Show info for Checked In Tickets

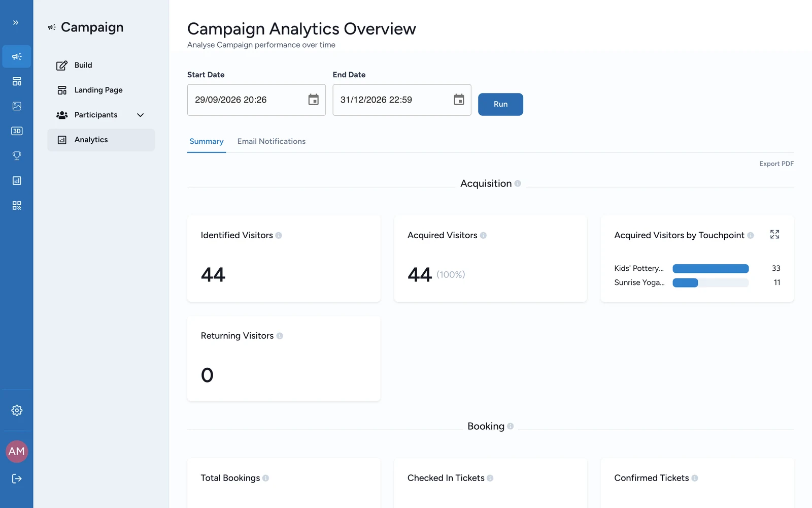pos(490,478)
